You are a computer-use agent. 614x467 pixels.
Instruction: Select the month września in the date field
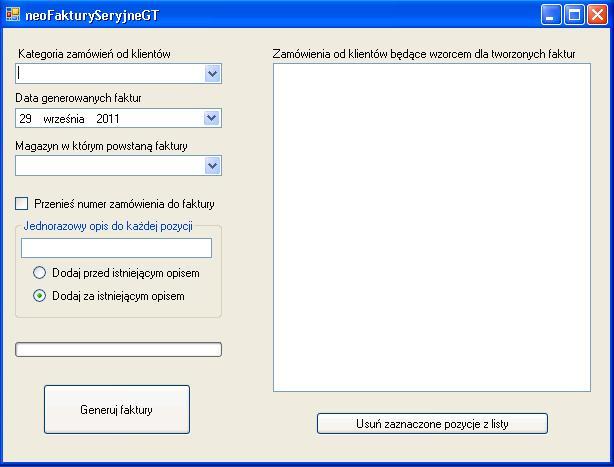[x=64, y=119]
